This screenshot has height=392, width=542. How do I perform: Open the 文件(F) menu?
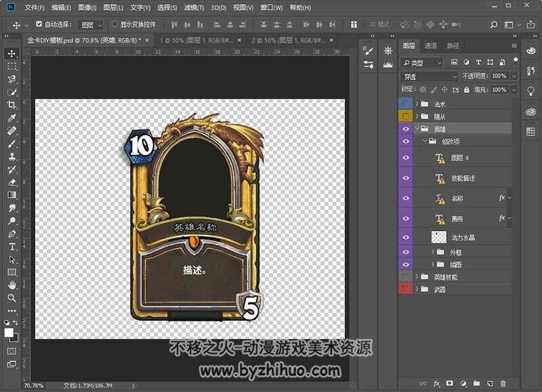[x=35, y=7]
